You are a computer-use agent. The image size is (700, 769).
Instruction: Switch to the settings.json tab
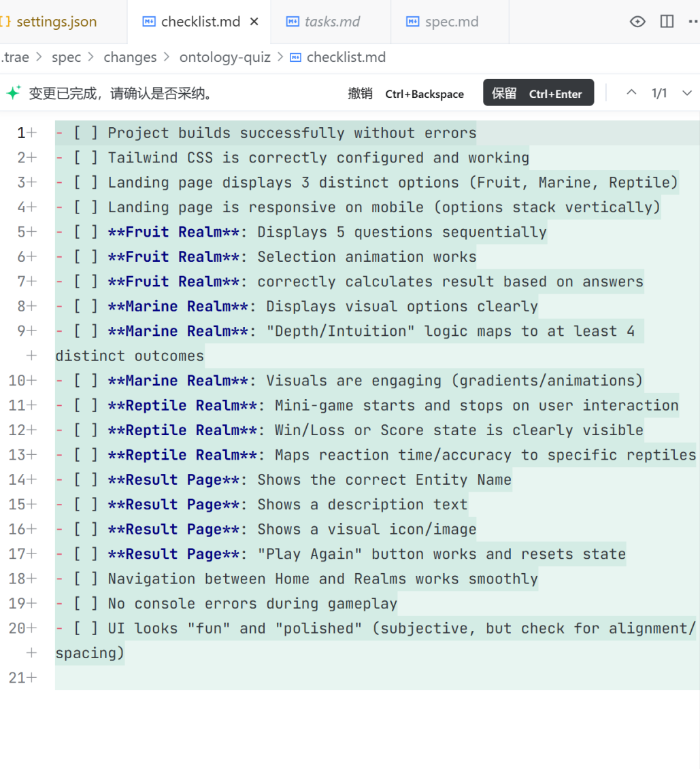coord(56,22)
